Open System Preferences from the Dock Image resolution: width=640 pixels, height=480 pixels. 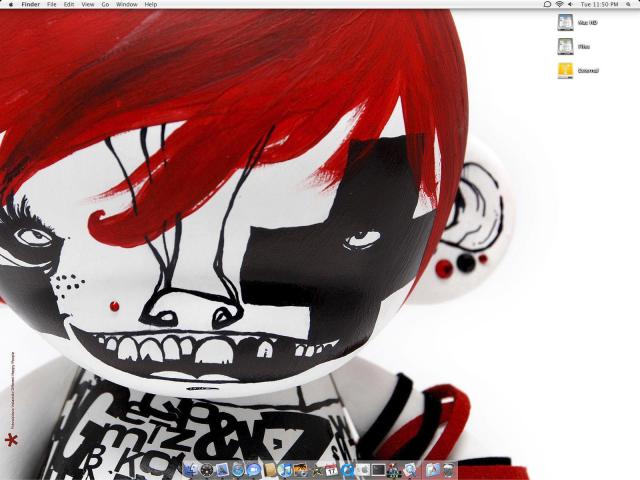(x=363, y=470)
